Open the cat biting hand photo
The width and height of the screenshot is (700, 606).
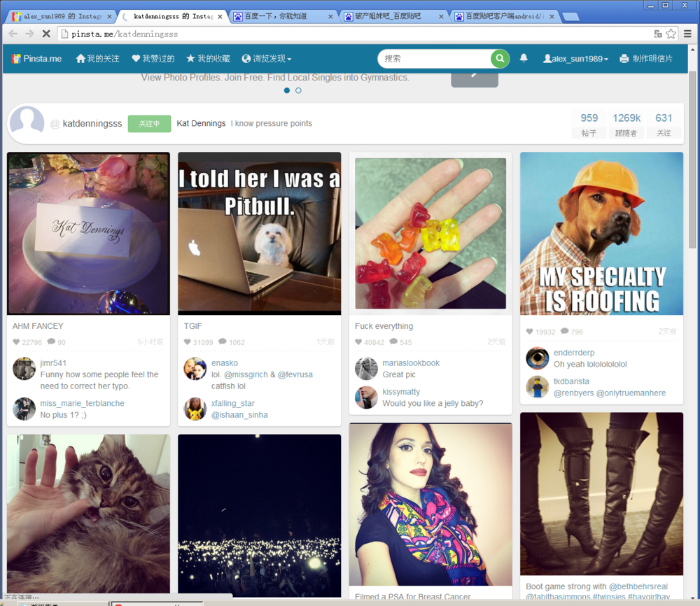88,514
